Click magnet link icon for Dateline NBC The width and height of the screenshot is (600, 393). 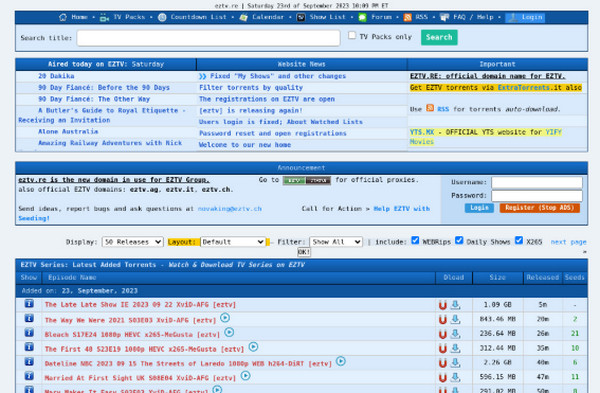pos(443,363)
